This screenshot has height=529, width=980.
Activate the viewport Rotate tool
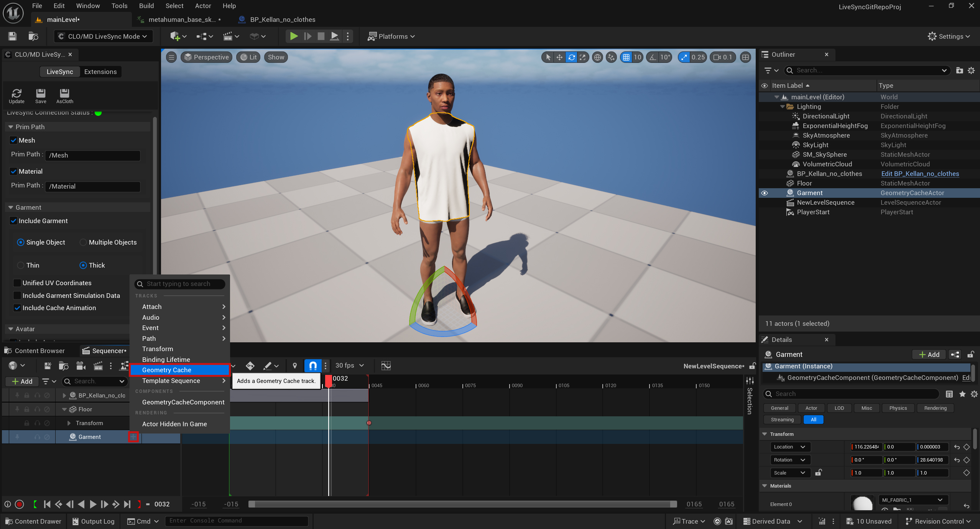coord(571,58)
